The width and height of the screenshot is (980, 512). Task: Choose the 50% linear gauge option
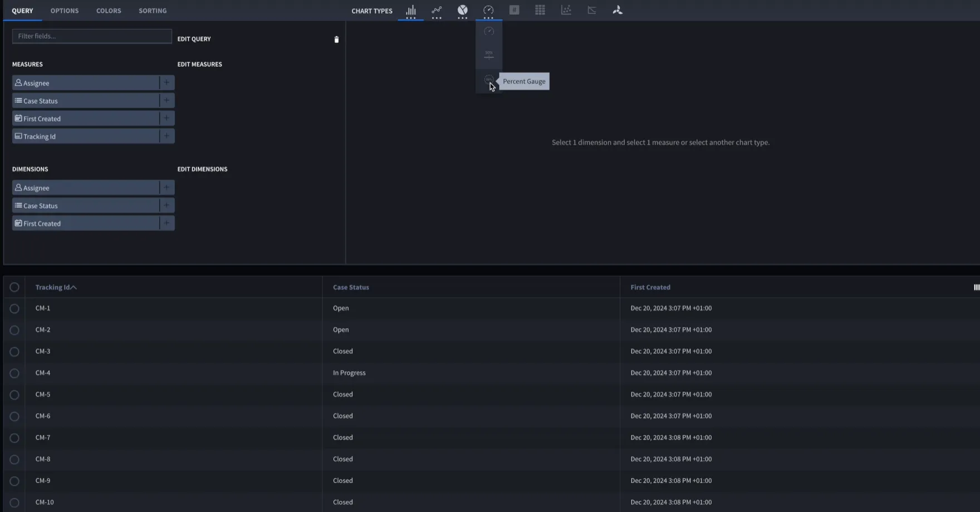489,55
